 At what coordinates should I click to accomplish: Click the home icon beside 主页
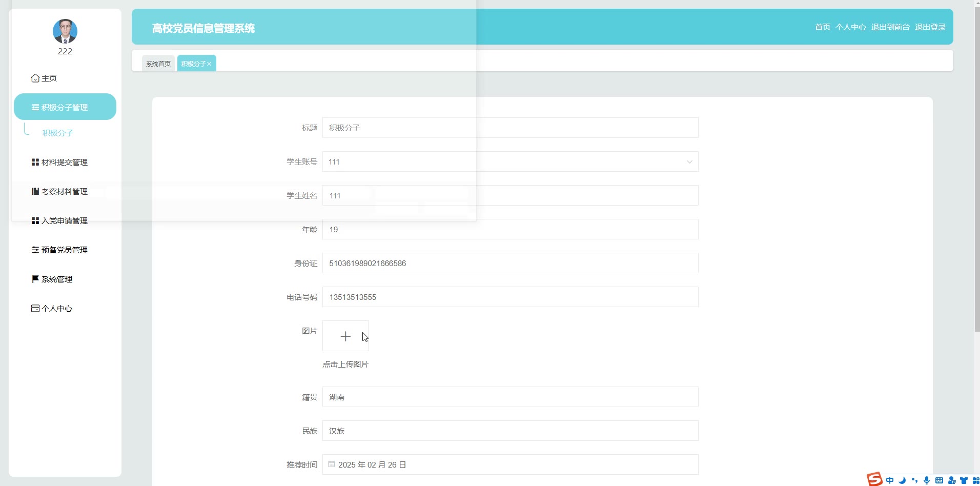(x=35, y=78)
